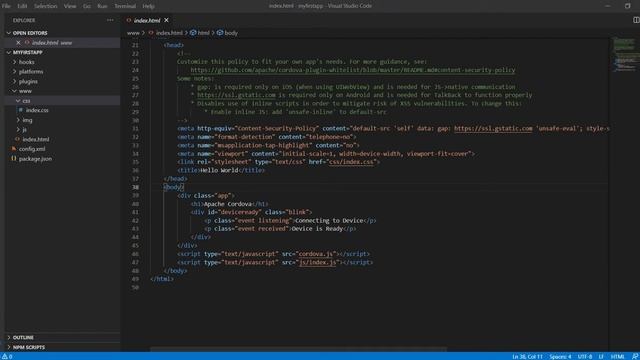The height and width of the screenshot is (360, 640).
Task: Click the closing html tag on line 49
Action: (x=162, y=279)
